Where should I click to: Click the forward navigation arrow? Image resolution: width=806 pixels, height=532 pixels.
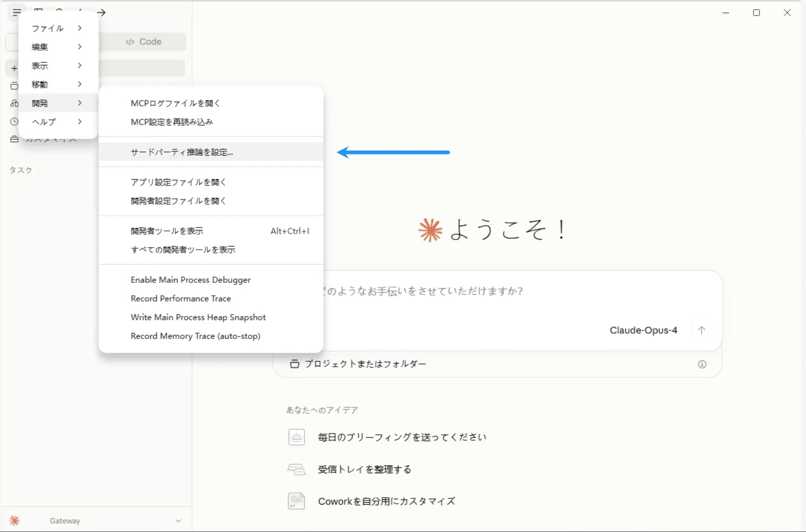coord(101,12)
